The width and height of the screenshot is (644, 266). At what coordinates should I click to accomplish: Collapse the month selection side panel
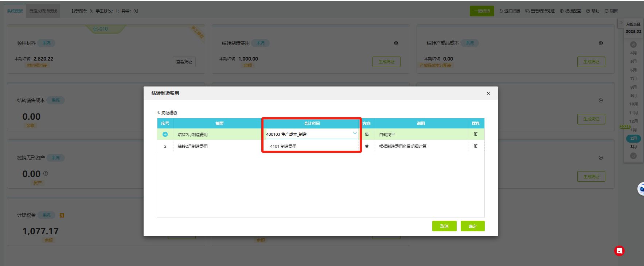(x=621, y=23)
